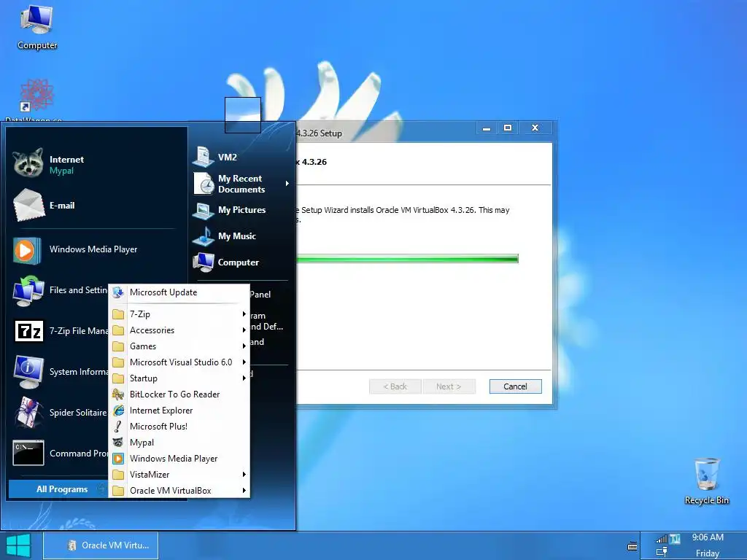The height and width of the screenshot is (560, 747).
Task: Open the Computer desktop icon
Action: pos(36,26)
